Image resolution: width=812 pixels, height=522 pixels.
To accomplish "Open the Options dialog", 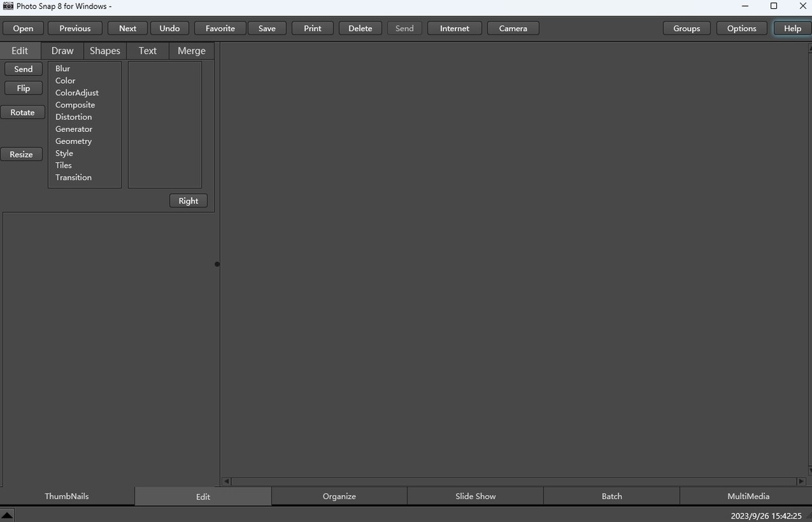I will click(x=742, y=28).
